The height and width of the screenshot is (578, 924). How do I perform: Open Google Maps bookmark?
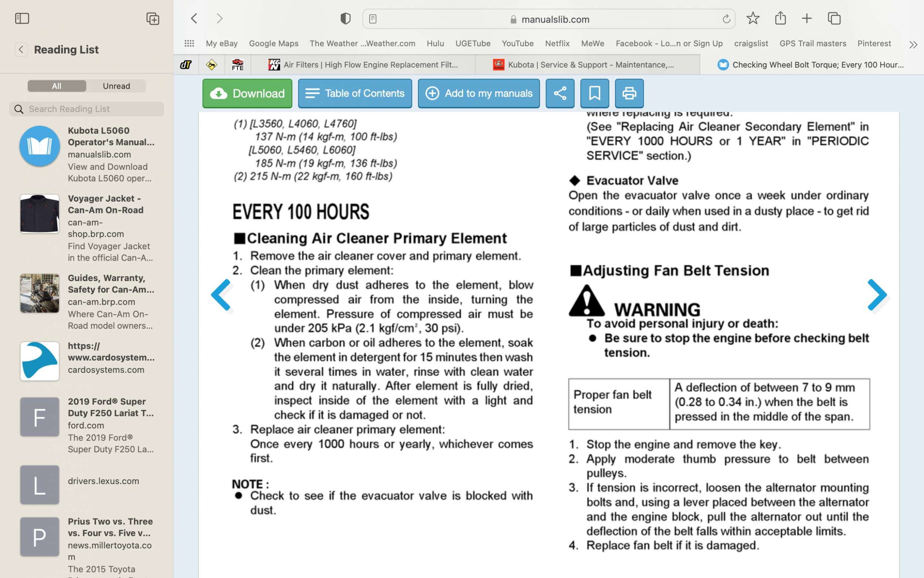point(274,44)
